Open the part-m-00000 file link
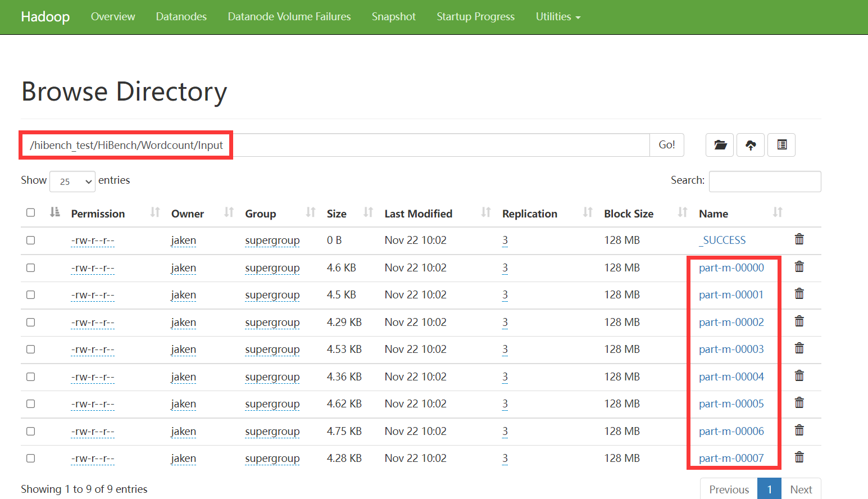Screen dimensions: 868x499 (x=731, y=267)
